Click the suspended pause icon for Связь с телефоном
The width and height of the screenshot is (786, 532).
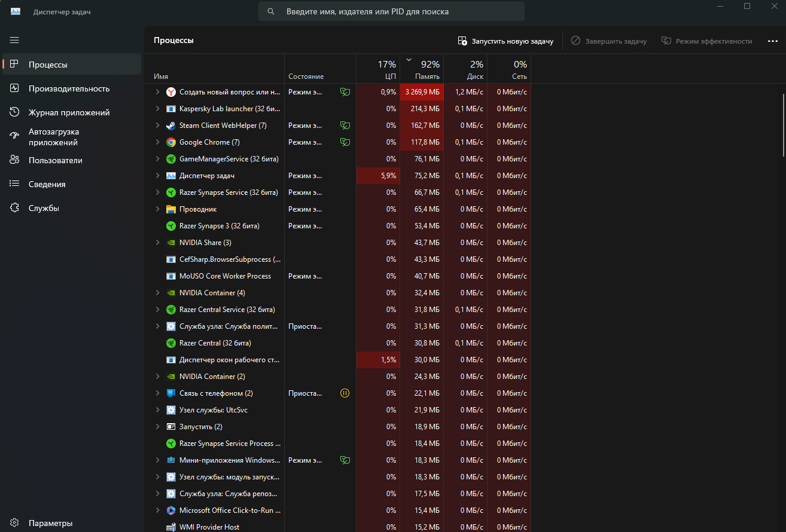(x=345, y=393)
